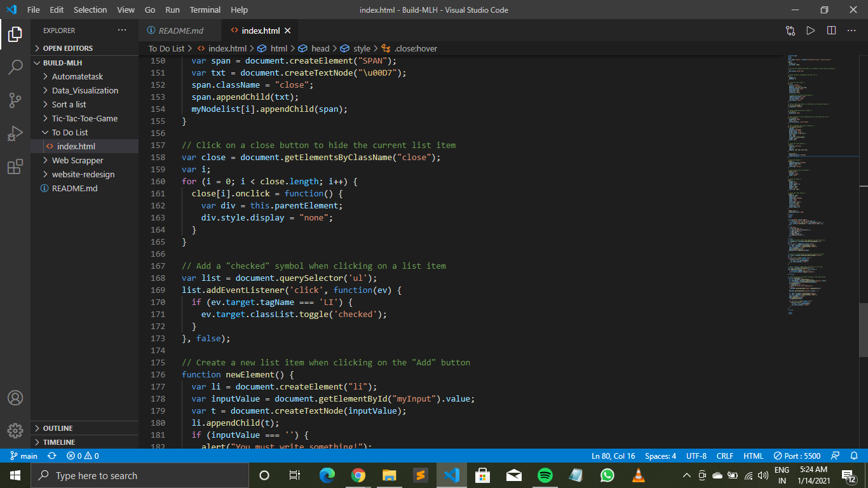Screen dimensions: 868x488
Task: Close the index.html editor tab
Action: [287, 30]
